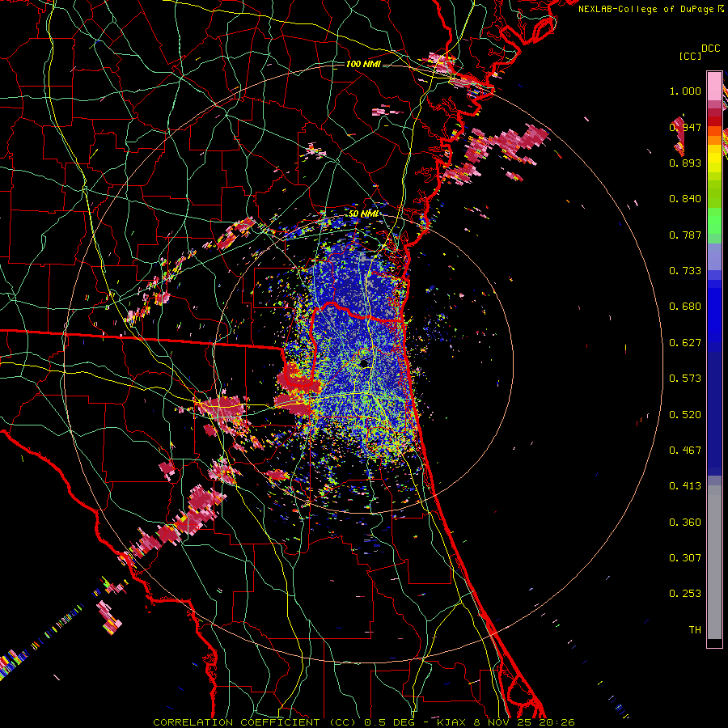Select the 0.360 legend value
The width and height of the screenshot is (728, 728).
coord(685,523)
